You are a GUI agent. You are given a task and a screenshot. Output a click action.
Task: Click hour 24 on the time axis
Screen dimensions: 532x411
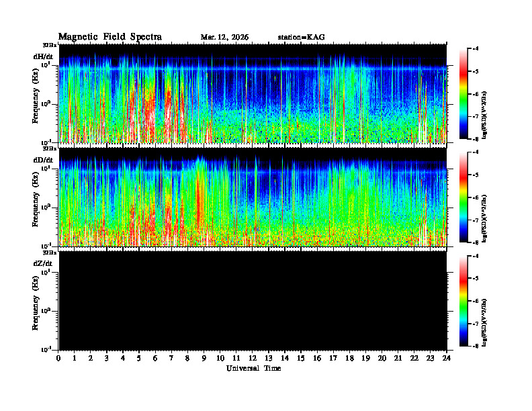pos(447,358)
